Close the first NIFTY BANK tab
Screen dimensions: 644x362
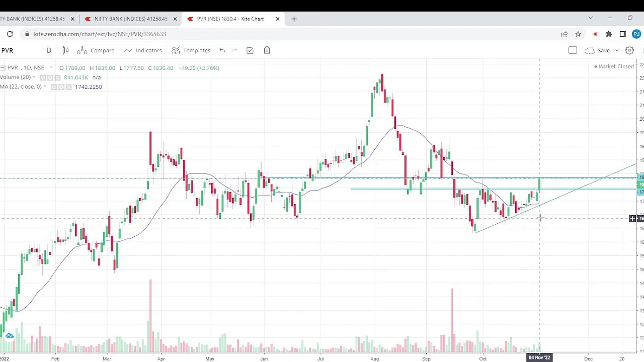click(72, 19)
